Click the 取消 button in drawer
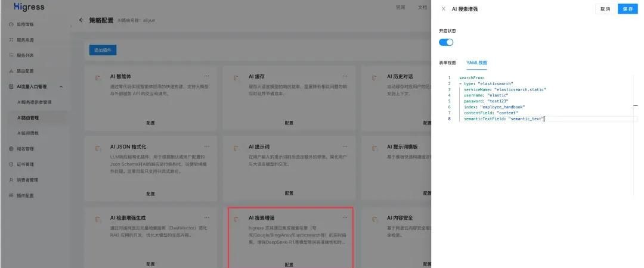 coord(605,9)
